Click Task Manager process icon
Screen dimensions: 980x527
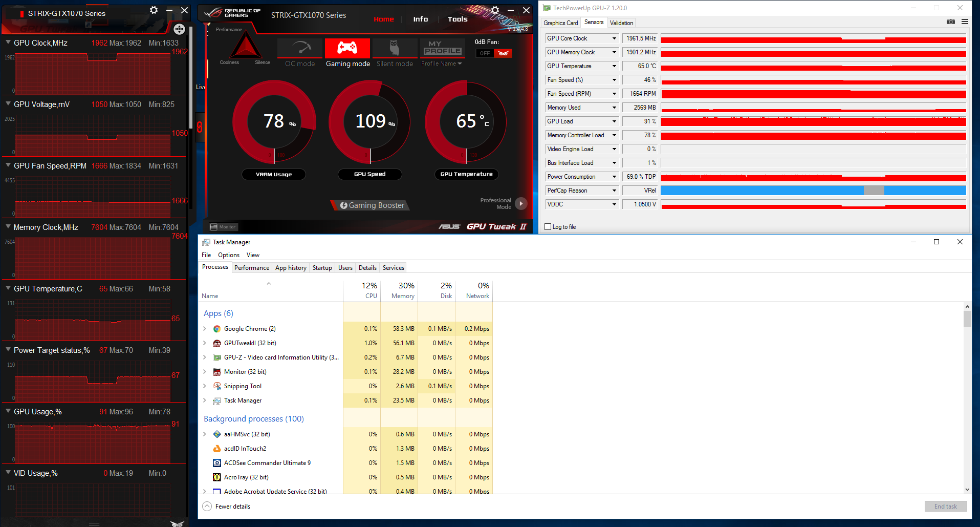point(217,400)
